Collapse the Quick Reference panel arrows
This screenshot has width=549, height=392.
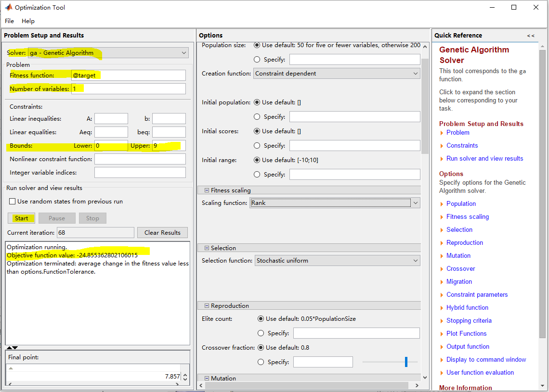tap(530, 36)
